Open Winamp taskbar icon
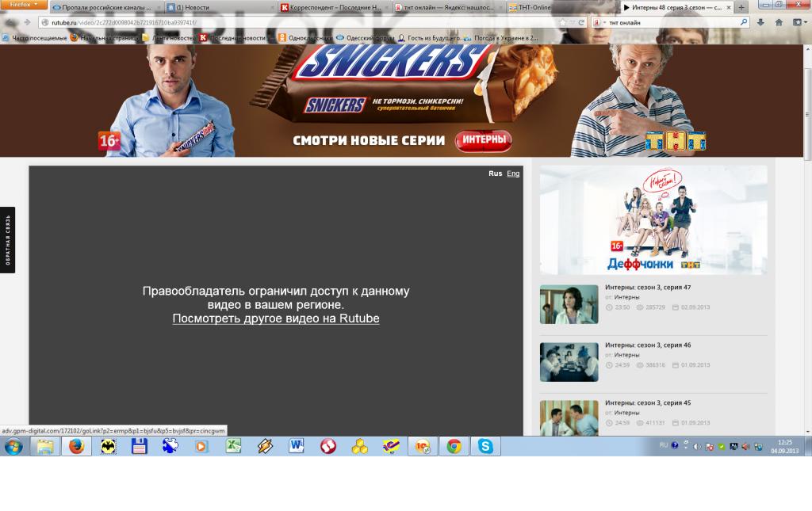812x511 pixels. click(x=265, y=446)
